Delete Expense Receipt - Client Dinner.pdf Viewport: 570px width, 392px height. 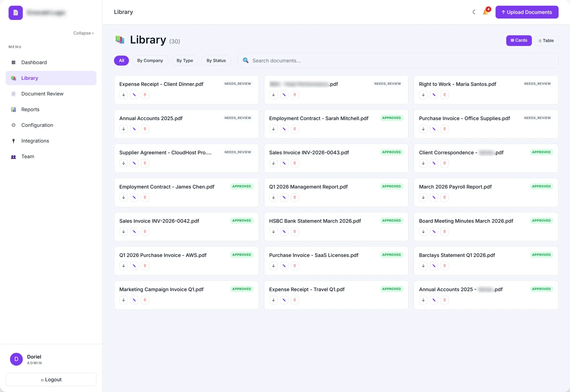(x=145, y=95)
